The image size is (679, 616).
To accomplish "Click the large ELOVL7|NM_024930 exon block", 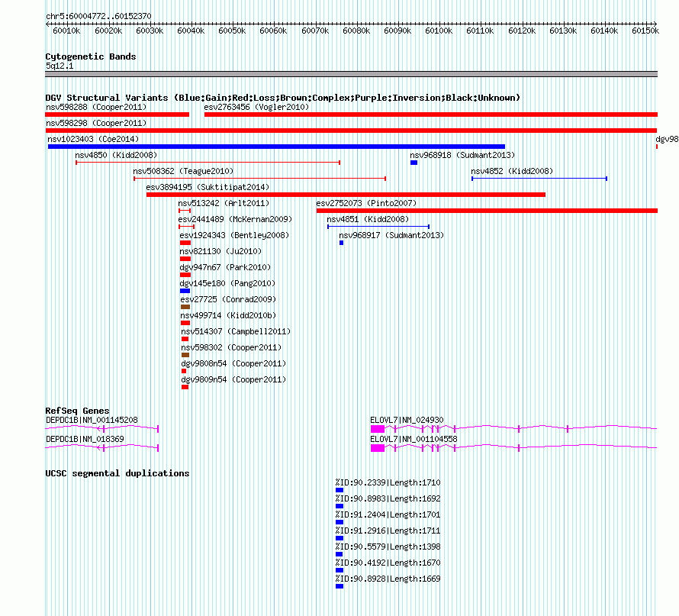I will point(378,429).
